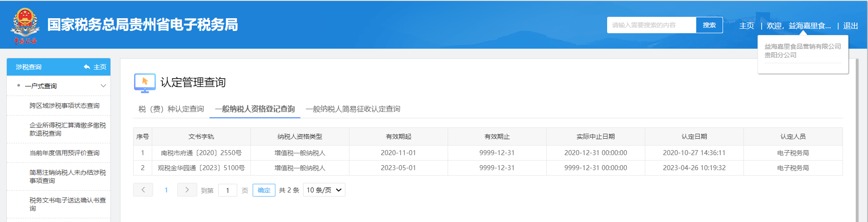Click the 主页 link in top header
The width and height of the screenshot is (868, 222).
pyautogui.click(x=746, y=26)
